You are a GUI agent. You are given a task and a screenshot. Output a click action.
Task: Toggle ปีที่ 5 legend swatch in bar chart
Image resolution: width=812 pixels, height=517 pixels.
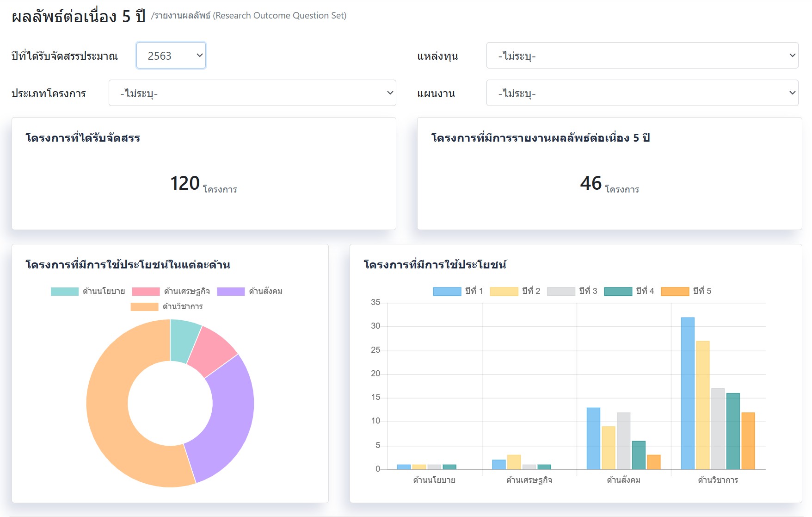[675, 291]
